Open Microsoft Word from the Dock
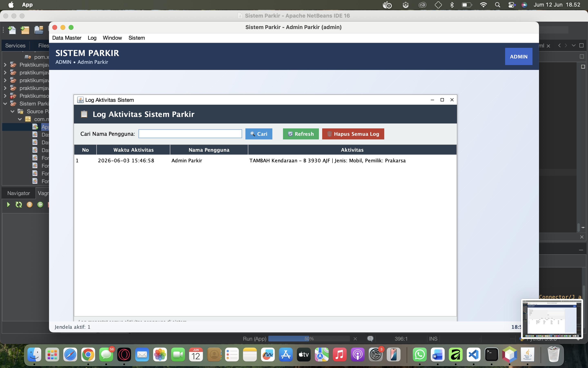Image resolution: width=588 pixels, height=368 pixels. [438, 355]
